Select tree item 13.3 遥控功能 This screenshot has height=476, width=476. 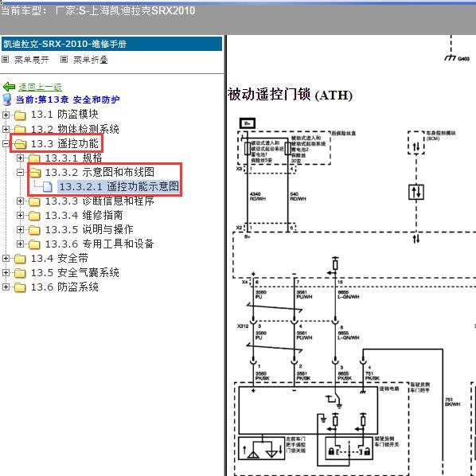pyautogui.click(x=64, y=143)
